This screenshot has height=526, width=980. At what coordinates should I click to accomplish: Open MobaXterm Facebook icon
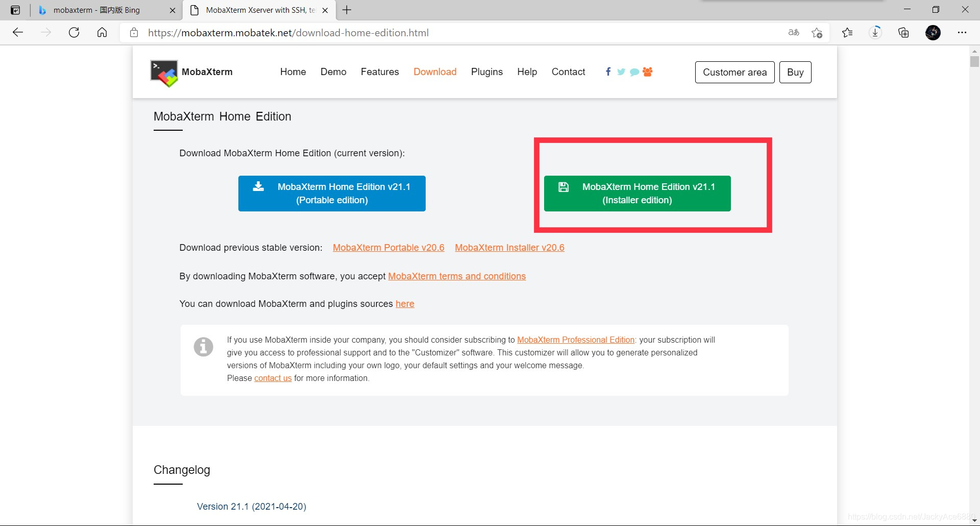(608, 71)
